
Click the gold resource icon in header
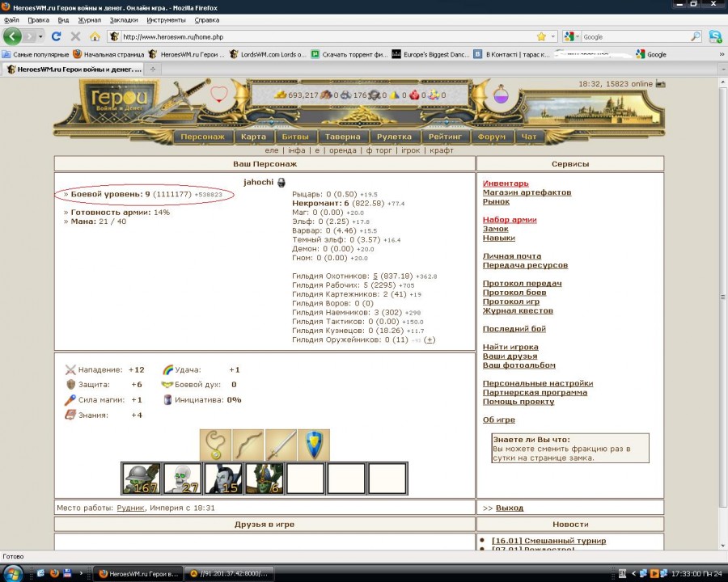coord(281,95)
